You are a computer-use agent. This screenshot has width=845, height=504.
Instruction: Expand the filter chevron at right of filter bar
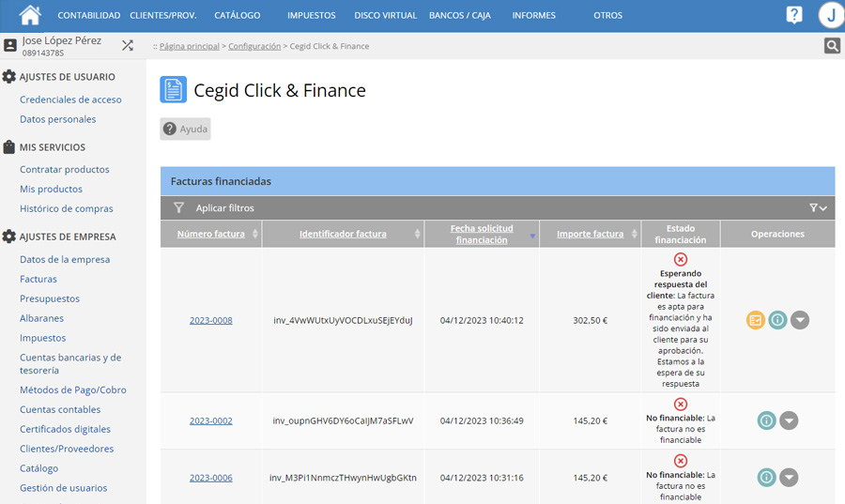pos(818,207)
